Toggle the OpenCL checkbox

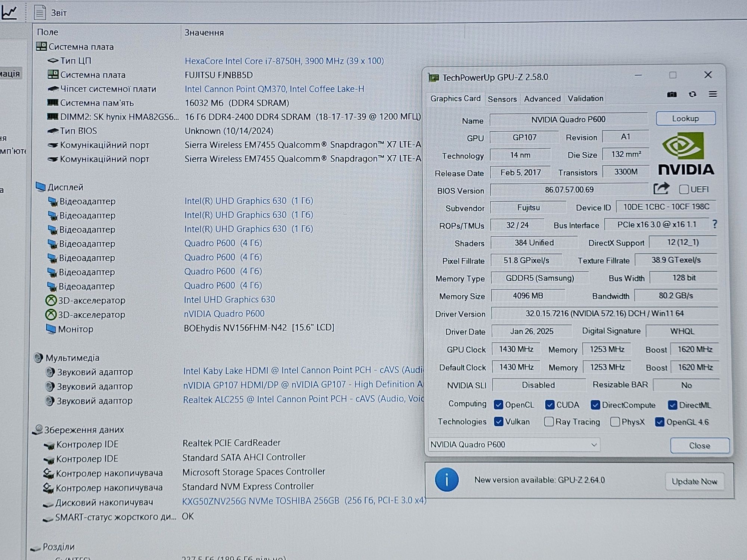(498, 404)
